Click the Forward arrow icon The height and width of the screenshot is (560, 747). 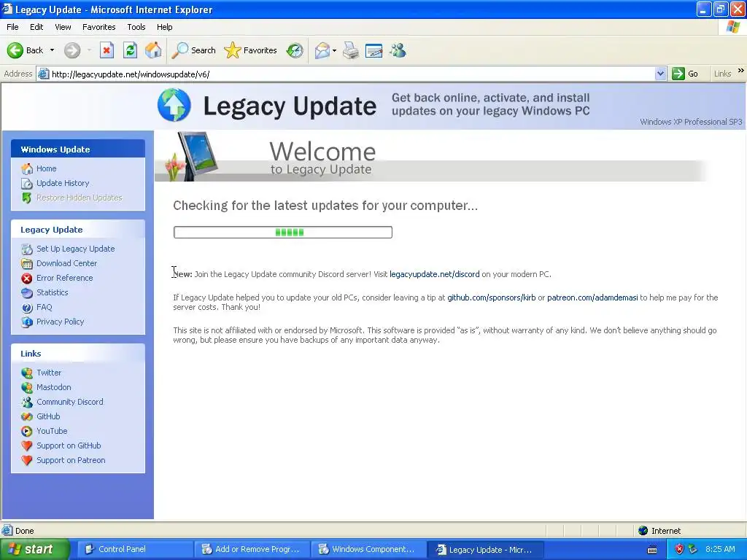coord(72,50)
